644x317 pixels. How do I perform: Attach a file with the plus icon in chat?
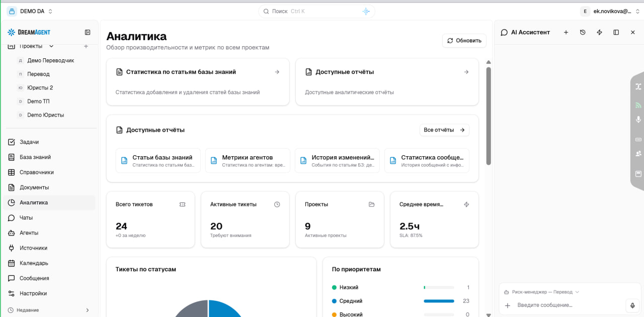(508, 305)
